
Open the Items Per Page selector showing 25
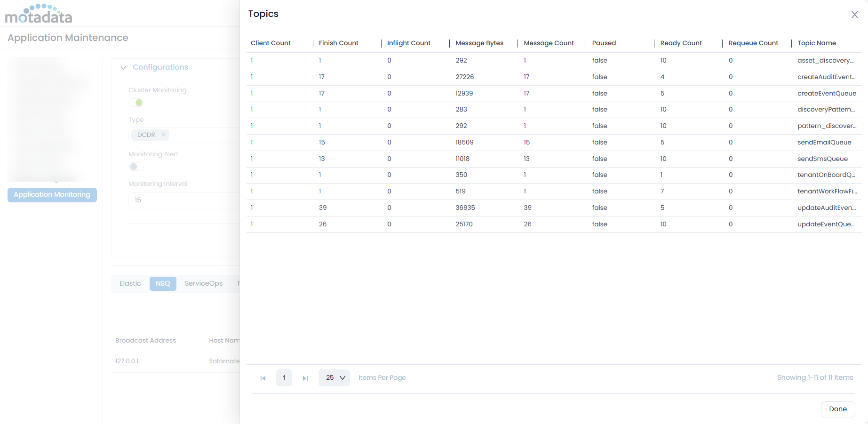334,377
